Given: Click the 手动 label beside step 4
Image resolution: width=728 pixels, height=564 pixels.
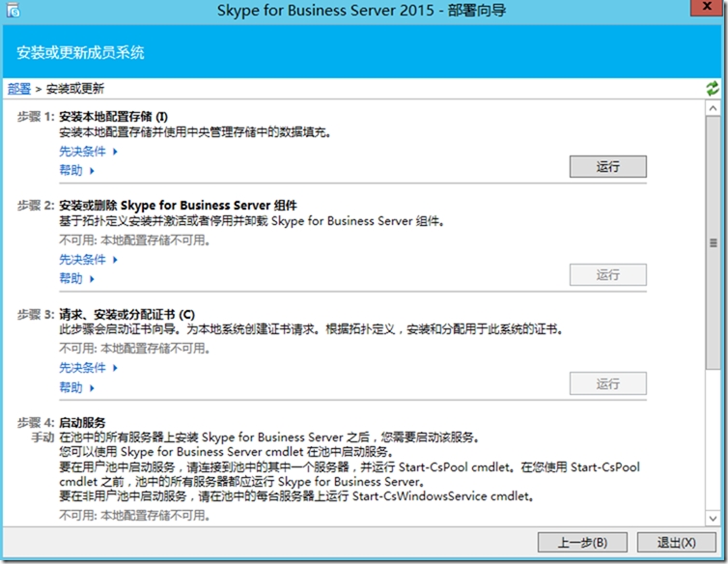Looking at the screenshot, I should click(42, 437).
